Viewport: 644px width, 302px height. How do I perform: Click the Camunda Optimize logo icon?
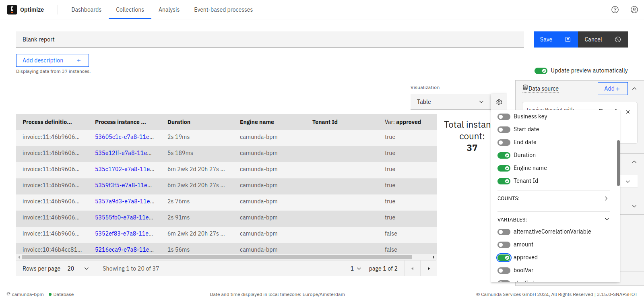[12, 10]
